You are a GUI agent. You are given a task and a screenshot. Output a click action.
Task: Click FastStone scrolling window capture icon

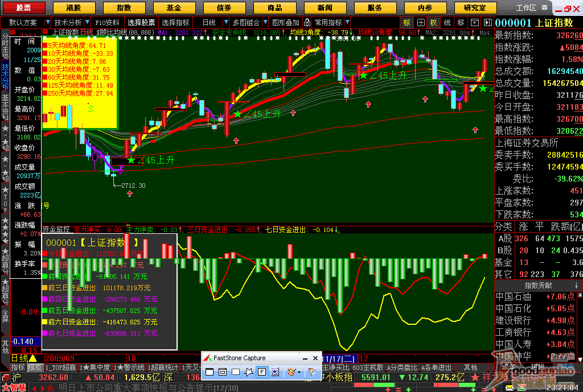tap(275, 372)
